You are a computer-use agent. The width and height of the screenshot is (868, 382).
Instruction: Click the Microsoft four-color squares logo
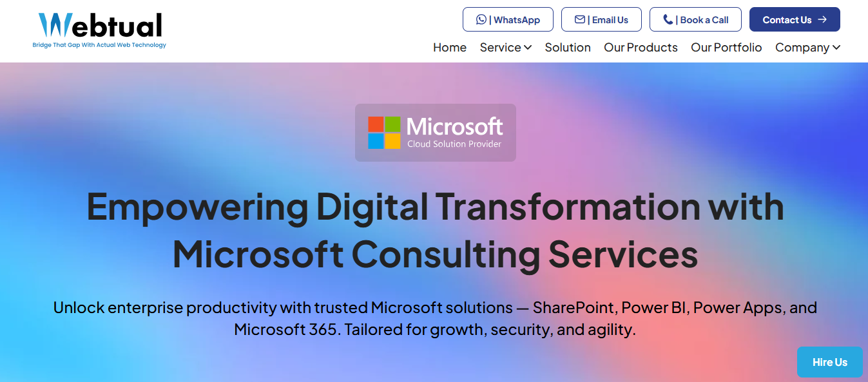[x=385, y=133]
